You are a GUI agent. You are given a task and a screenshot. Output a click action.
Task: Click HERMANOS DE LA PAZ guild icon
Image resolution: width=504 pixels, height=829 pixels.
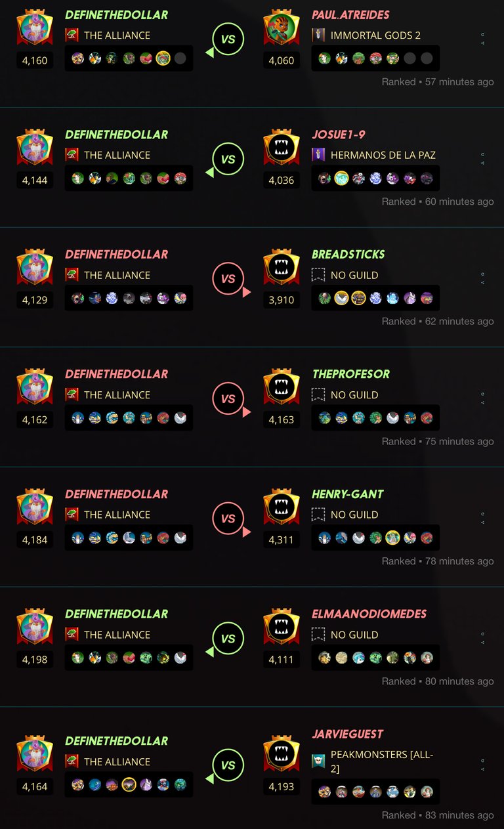coord(318,156)
